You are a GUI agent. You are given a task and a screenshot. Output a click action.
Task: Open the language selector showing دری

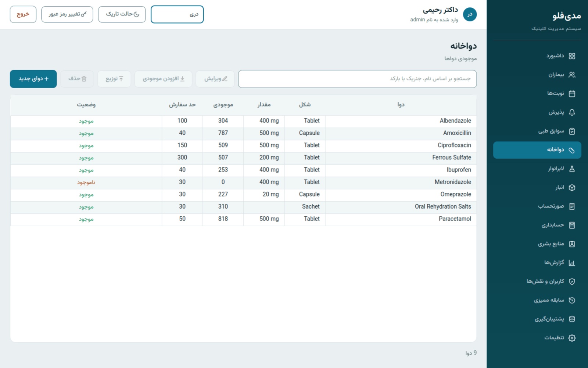pos(177,14)
